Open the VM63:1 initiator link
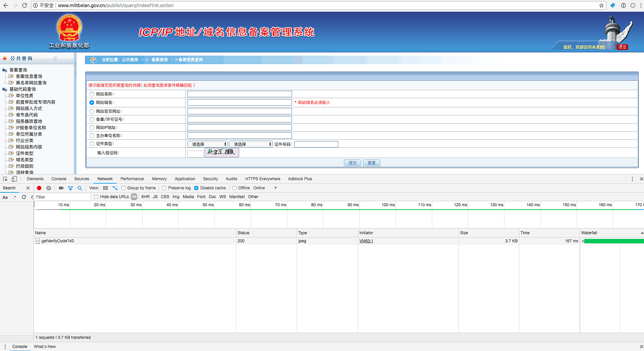644x351 pixels. click(366, 241)
